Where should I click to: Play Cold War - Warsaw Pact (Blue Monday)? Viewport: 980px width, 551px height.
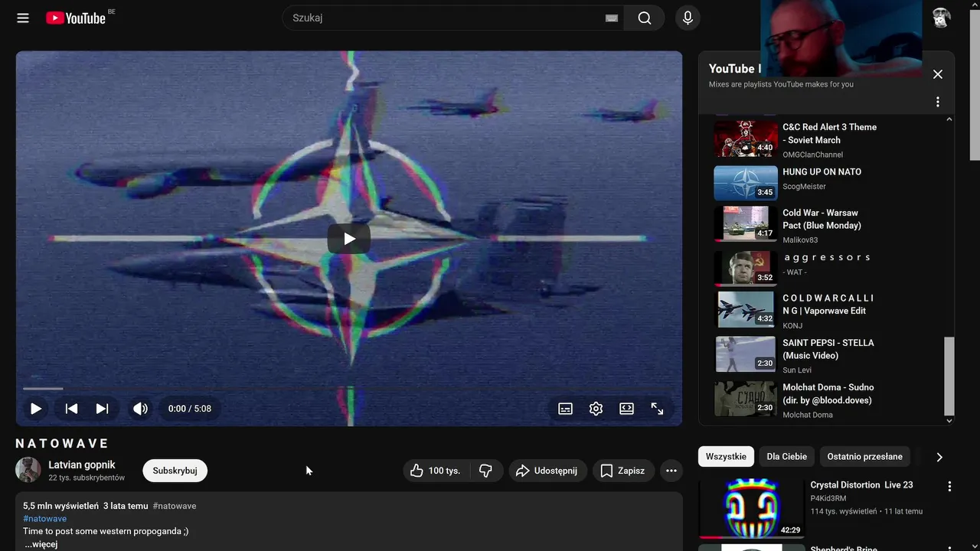pyautogui.click(x=822, y=219)
